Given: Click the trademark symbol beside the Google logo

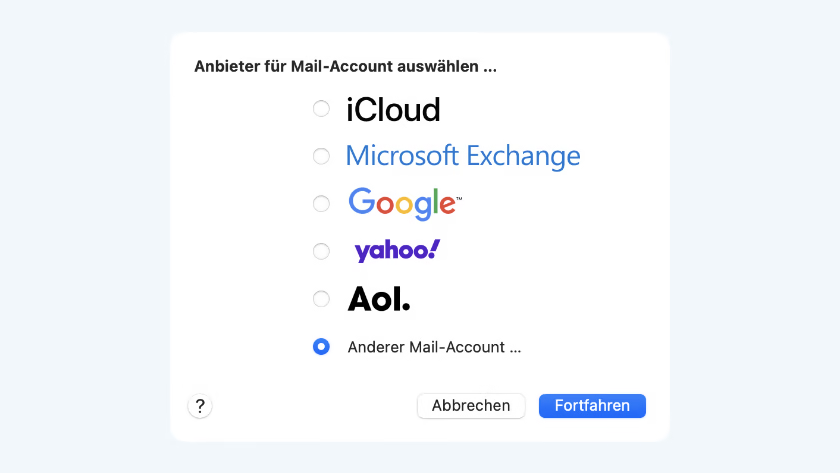Looking at the screenshot, I should click(459, 199).
